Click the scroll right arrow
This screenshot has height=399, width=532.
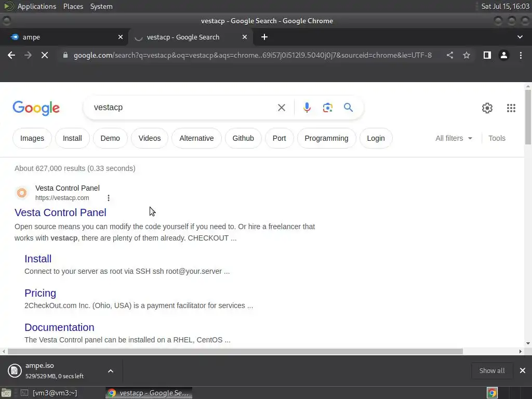[x=521, y=352]
